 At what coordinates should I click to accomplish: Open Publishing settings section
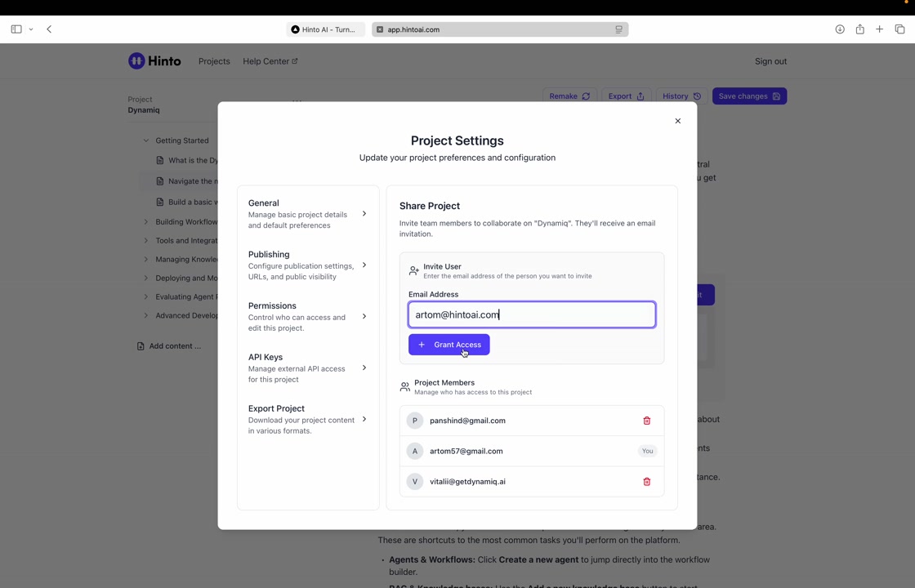coord(307,265)
